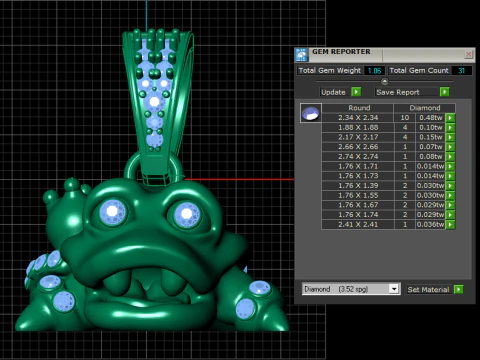Screen dimensions: 480x360
Task: Click green arrow for 1.76 X 1.55 row
Action: coord(450,195)
